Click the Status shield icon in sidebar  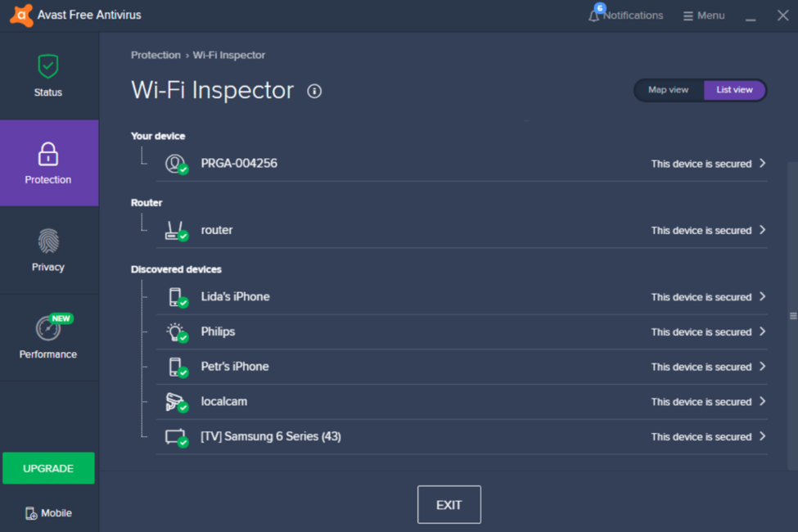(x=47, y=67)
